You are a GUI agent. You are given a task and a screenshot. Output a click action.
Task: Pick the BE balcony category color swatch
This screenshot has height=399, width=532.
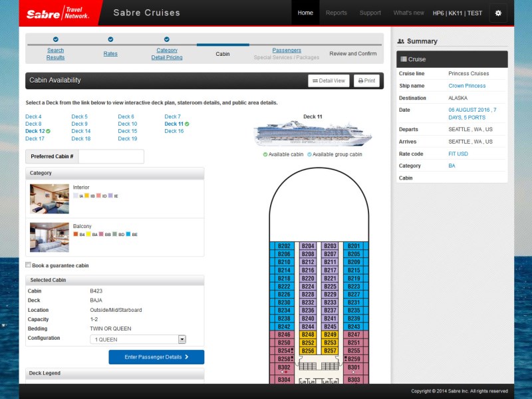tap(128, 234)
